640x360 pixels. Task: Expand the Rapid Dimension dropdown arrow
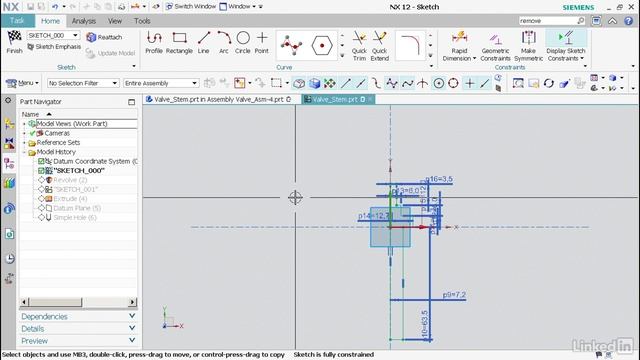[474, 59]
